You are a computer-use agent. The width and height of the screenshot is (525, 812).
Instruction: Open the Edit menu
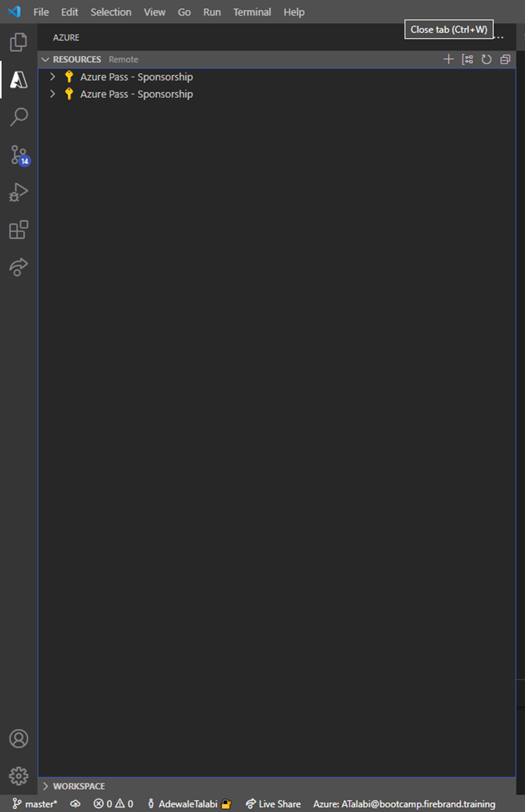(70, 12)
